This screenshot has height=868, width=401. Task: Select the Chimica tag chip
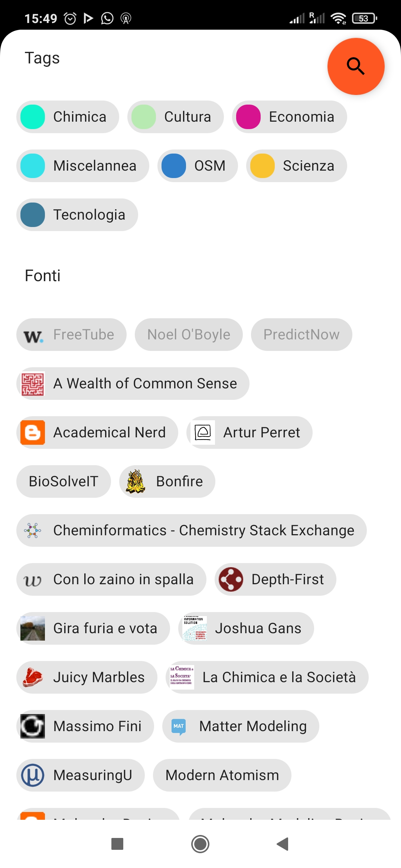coord(68,117)
